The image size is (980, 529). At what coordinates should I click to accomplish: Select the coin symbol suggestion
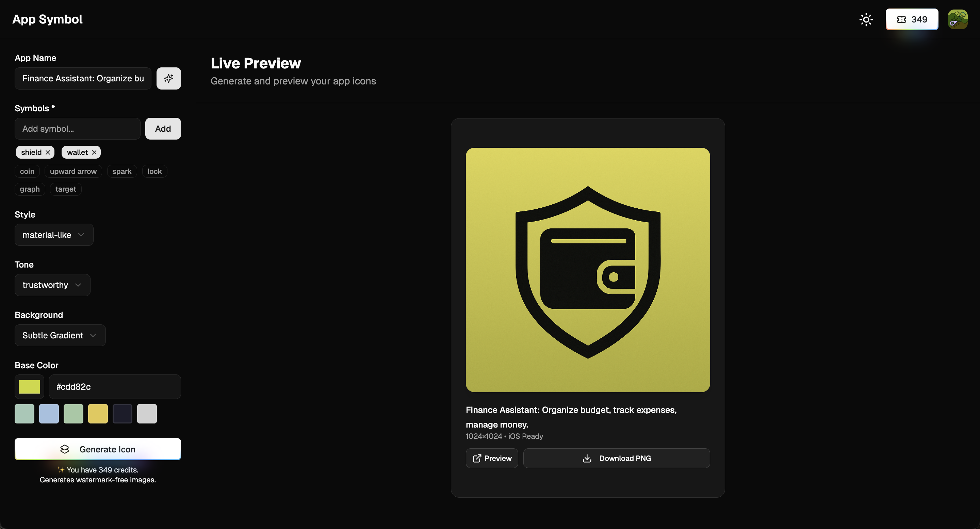[x=27, y=171]
